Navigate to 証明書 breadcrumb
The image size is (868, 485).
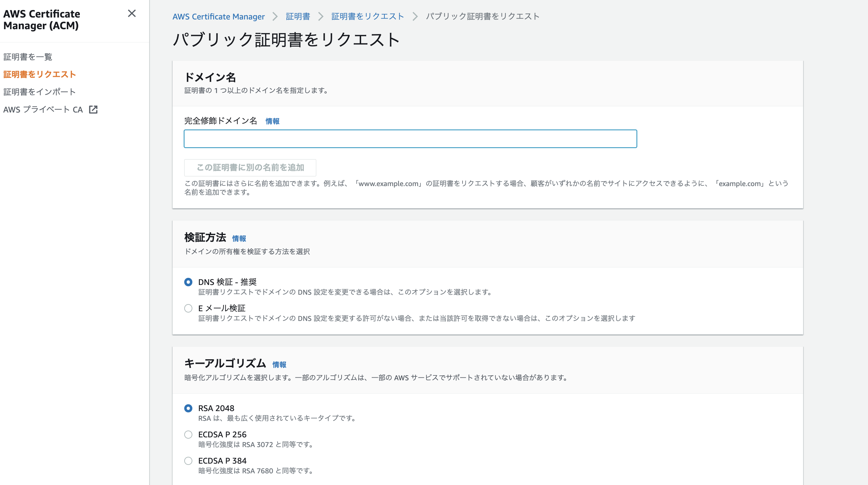(297, 17)
